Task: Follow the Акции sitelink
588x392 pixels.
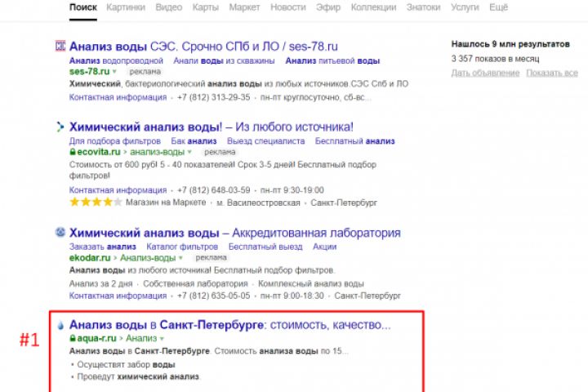Action: coord(325,247)
